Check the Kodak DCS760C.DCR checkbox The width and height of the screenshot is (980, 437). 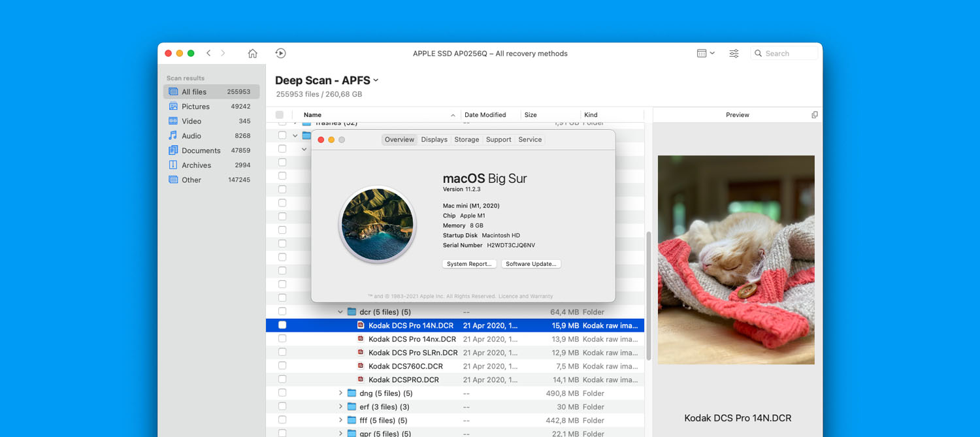[x=282, y=366]
